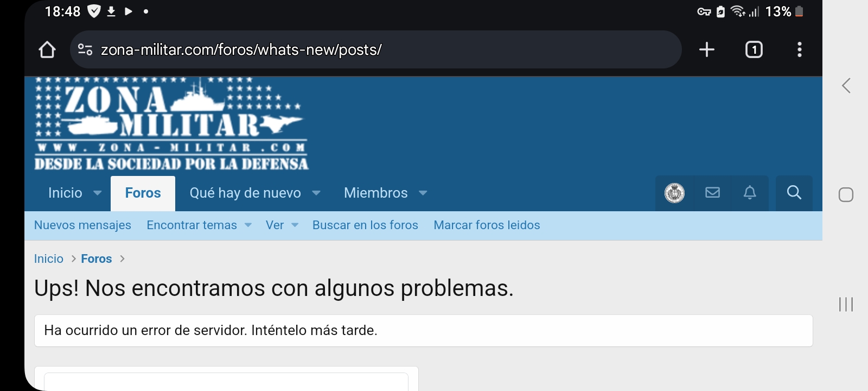Tap Wi-Fi indicator in status bar

pyautogui.click(x=738, y=11)
